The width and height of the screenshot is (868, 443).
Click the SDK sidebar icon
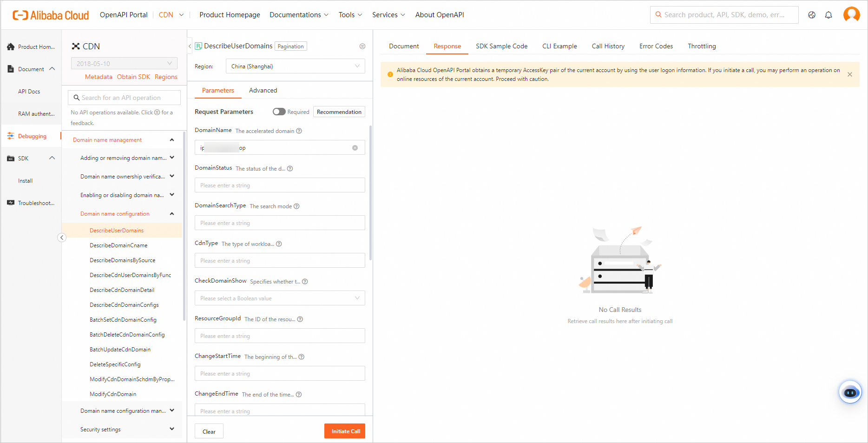point(11,159)
